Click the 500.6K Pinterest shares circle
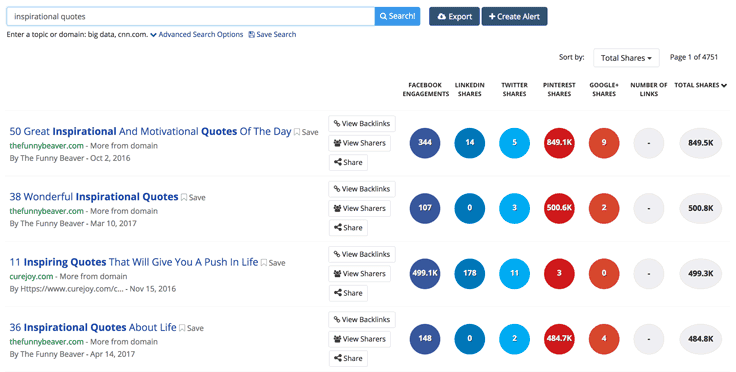The width and height of the screenshot is (736, 372). tap(559, 208)
